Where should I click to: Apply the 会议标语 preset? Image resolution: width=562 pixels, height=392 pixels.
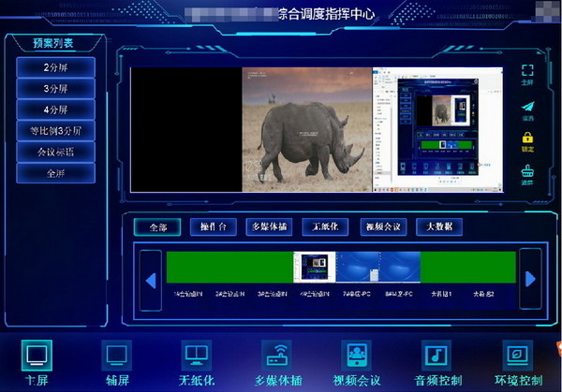tap(55, 152)
